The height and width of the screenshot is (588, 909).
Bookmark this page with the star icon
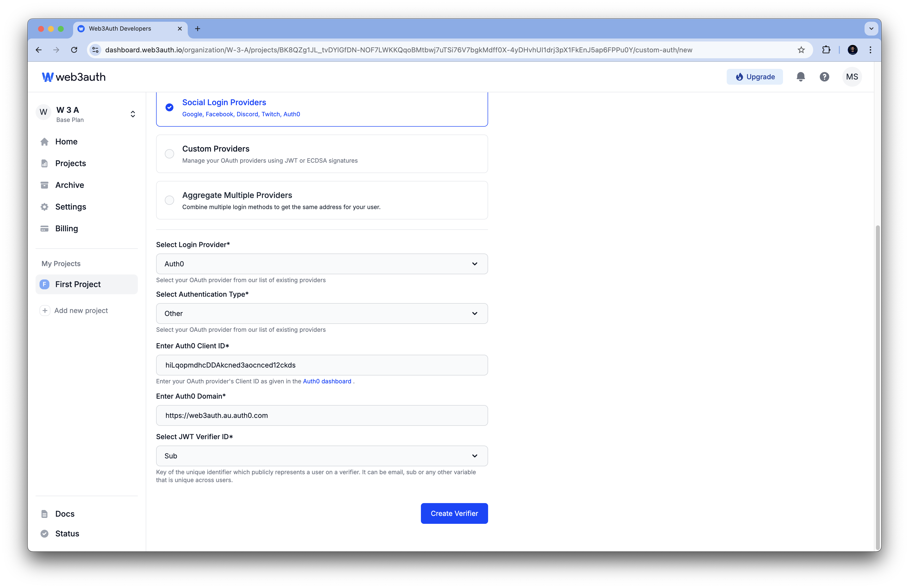tap(801, 50)
